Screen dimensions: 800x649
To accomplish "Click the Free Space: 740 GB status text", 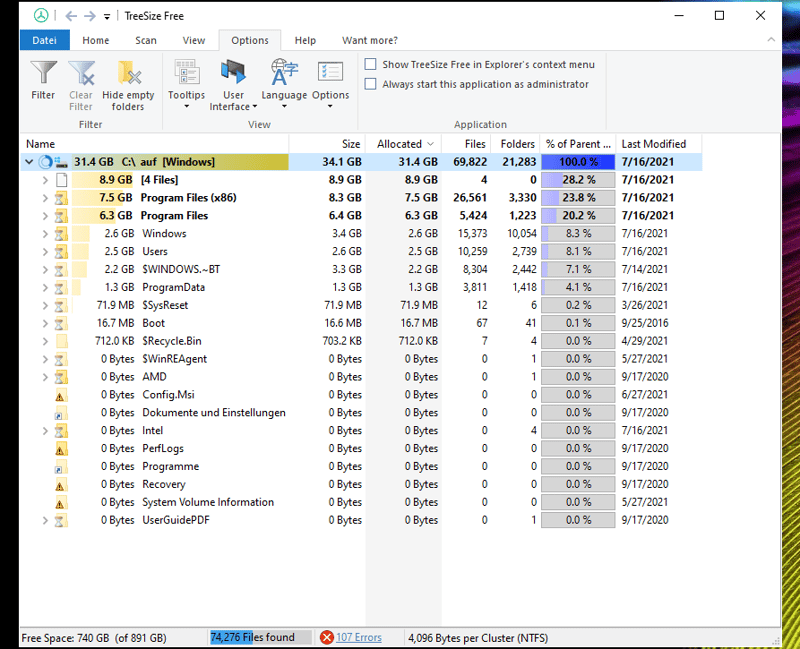I will point(94,638).
